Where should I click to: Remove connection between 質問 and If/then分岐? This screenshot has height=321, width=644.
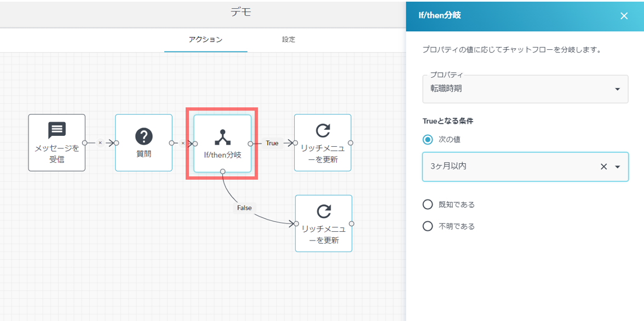pyautogui.click(x=183, y=143)
